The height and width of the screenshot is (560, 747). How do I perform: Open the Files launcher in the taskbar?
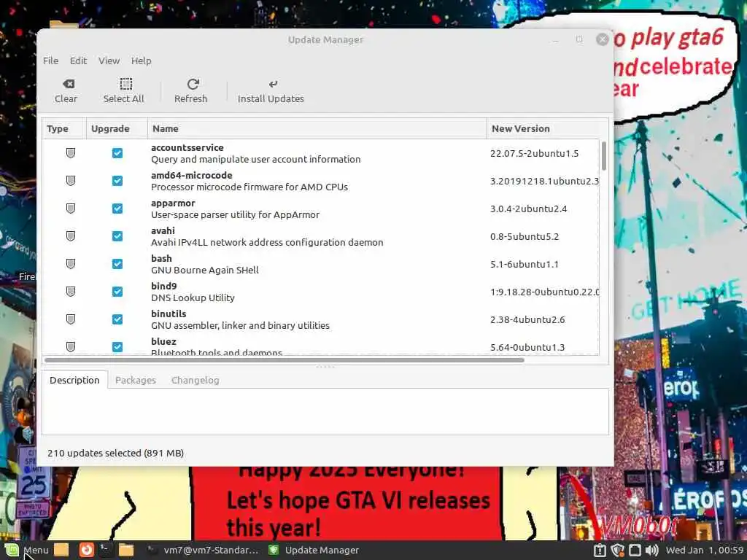coord(126,550)
